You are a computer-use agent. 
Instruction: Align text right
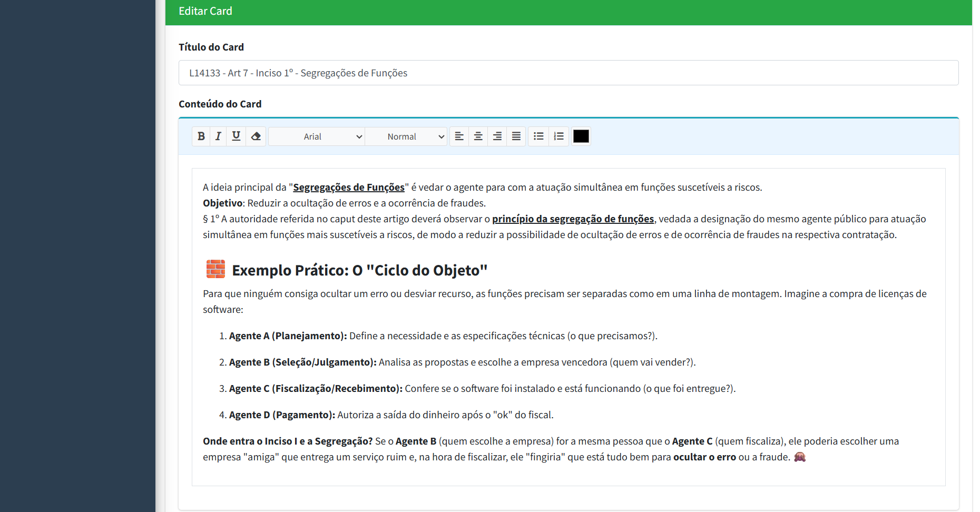point(497,136)
